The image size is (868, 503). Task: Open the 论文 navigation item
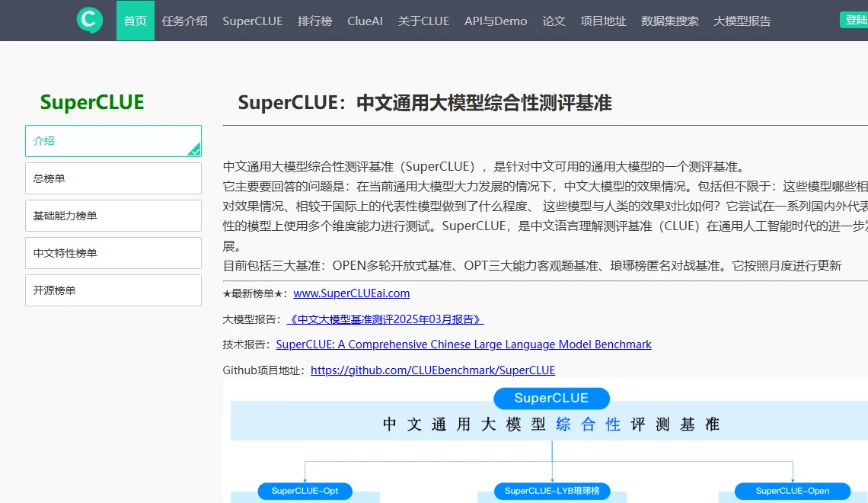pos(554,21)
